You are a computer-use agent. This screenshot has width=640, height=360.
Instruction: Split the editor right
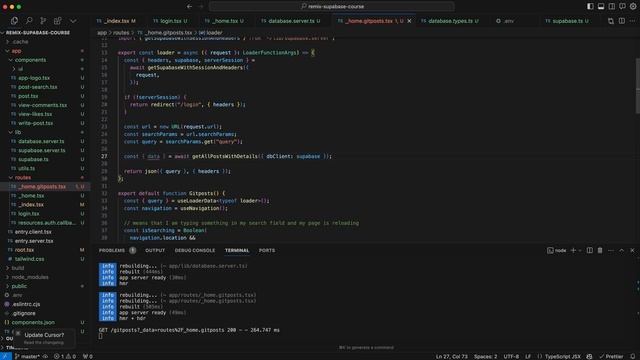(x=622, y=21)
